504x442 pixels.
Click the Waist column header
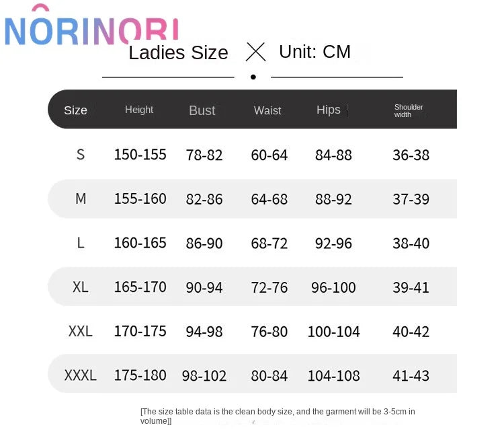click(x=267, y=110)
